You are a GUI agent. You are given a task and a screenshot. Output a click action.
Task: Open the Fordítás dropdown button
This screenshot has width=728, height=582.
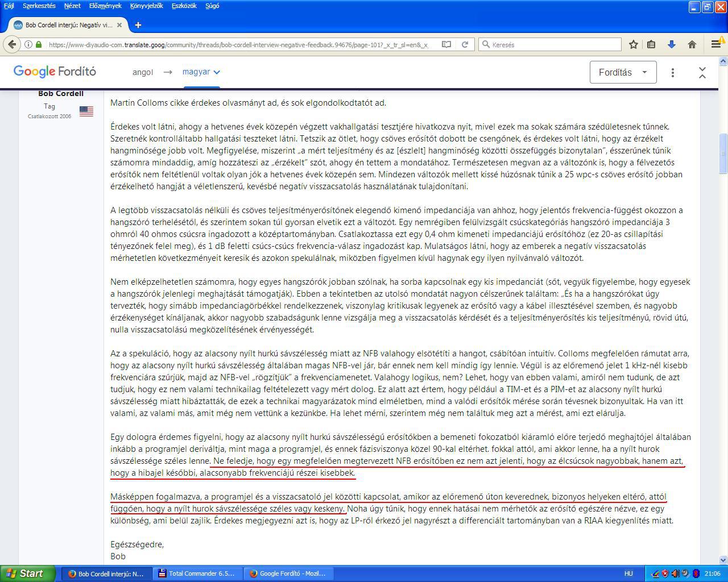coord(623,72)
